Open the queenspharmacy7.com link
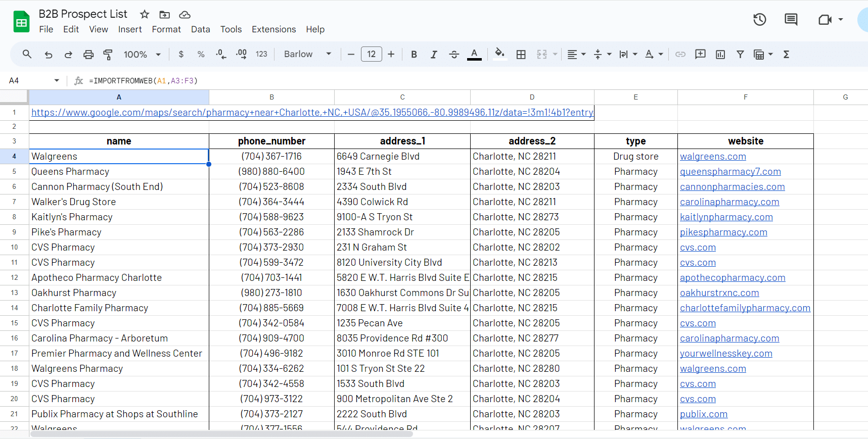Screen dimensions: 868x439 point(730,172)
